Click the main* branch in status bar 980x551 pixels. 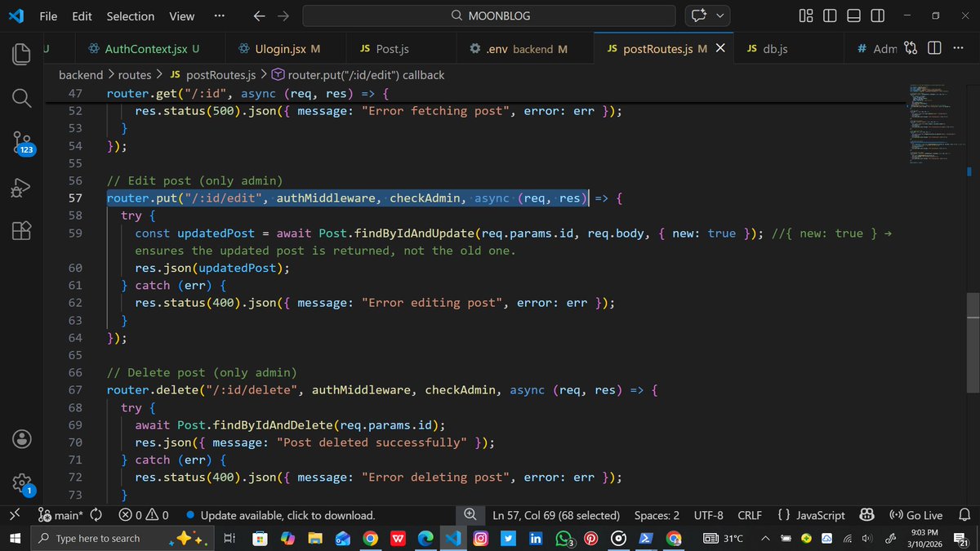pos(60,515)
